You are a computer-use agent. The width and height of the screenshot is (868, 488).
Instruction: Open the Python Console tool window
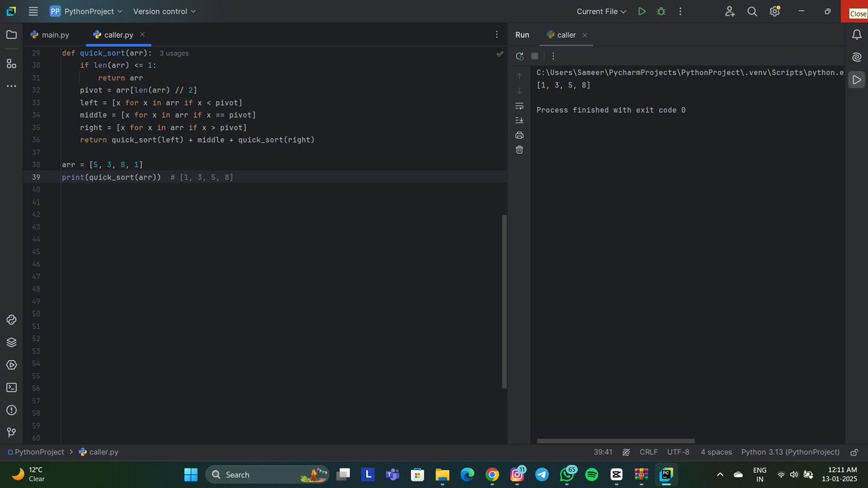(x=11, y=320)
